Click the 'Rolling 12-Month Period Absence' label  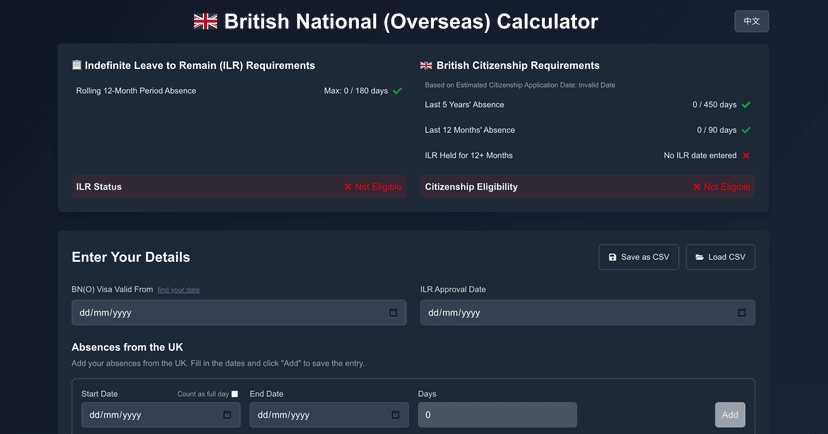pos(136,91)
